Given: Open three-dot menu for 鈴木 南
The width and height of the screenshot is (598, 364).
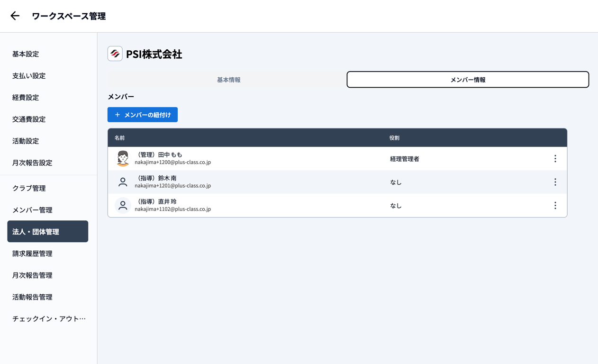Looking at the screenshot, I should tap(555, 182).
